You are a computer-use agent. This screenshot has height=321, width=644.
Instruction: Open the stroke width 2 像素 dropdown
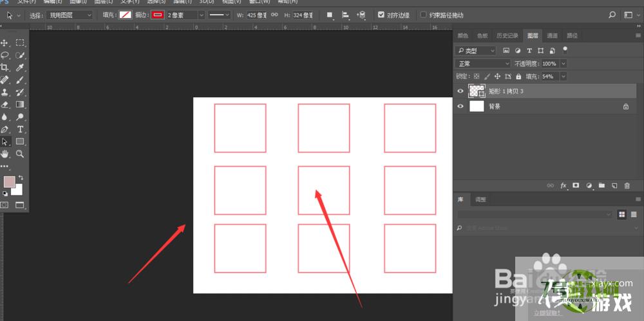pyautogui.click(x=201, y=15)
